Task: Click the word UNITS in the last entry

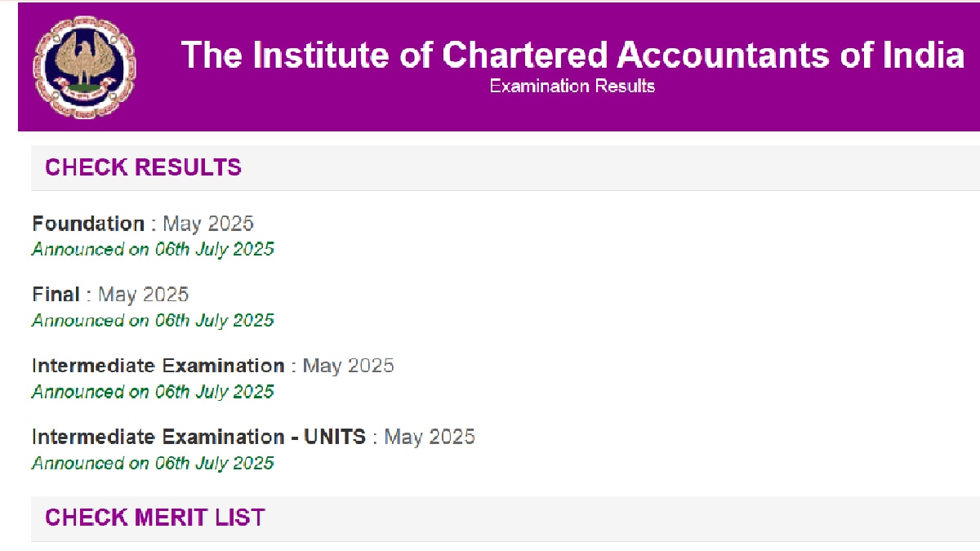Action: click(x=335, y=437)
